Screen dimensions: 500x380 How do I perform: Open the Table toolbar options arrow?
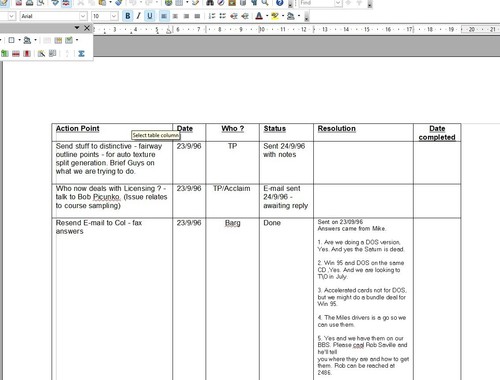(x=77, y=28)
